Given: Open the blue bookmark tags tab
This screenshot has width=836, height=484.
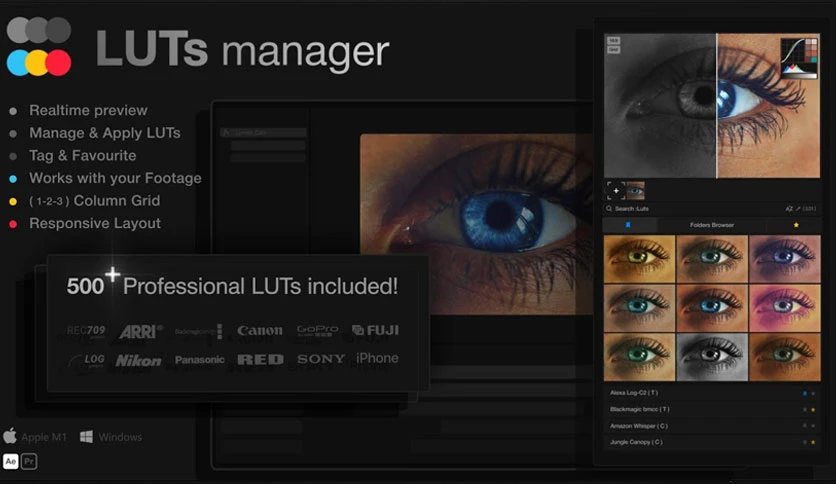Looking at the screenshot, I should (629, 225).
